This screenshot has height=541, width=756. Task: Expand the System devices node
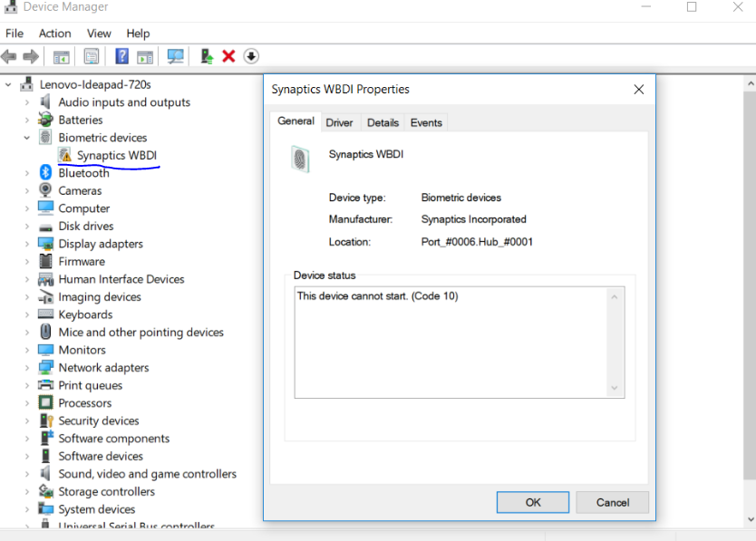click(27, 509)
